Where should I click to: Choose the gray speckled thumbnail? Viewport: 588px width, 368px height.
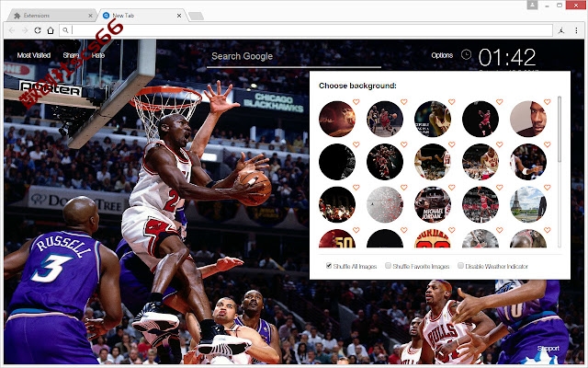385,204
